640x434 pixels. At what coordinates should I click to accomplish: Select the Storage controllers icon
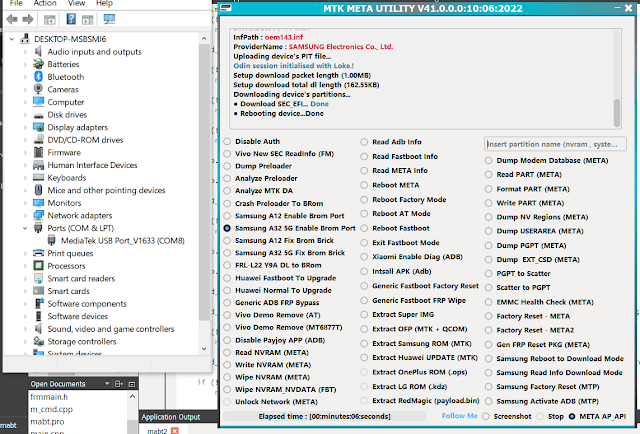38,341
